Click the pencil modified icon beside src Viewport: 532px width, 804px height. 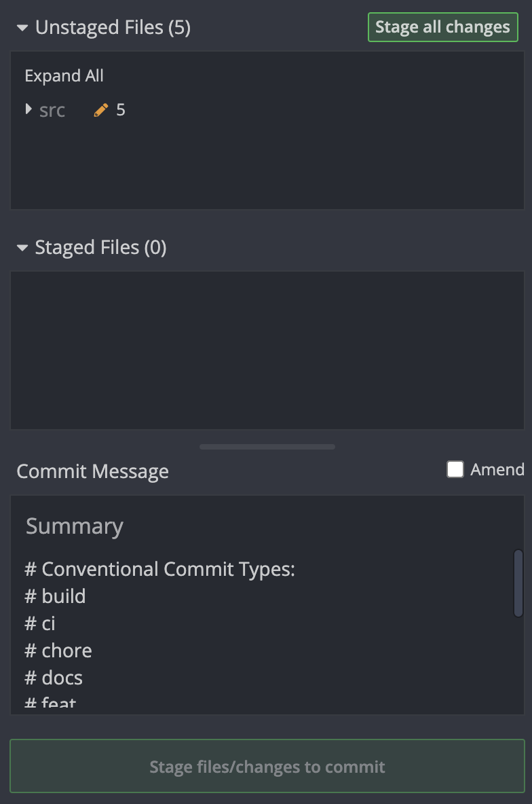click(x=101, y=110)
